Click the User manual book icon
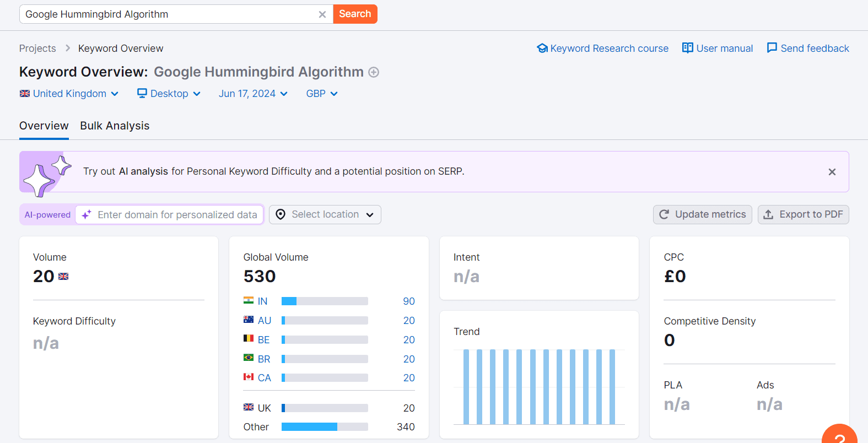 click(x=688, y=48)
